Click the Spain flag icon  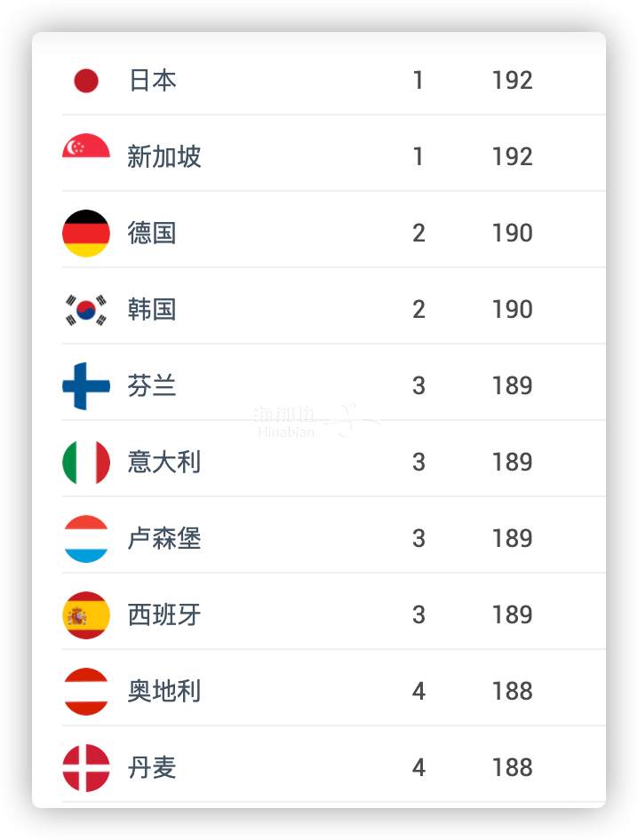click(x=86, y=615)
